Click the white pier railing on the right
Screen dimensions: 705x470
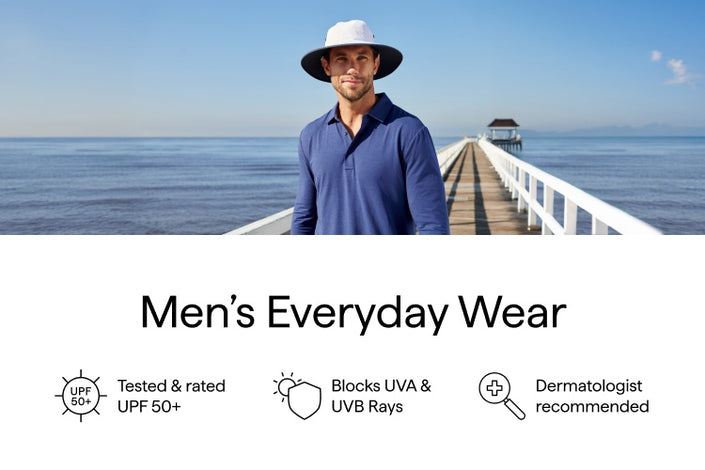pos(562,189)
